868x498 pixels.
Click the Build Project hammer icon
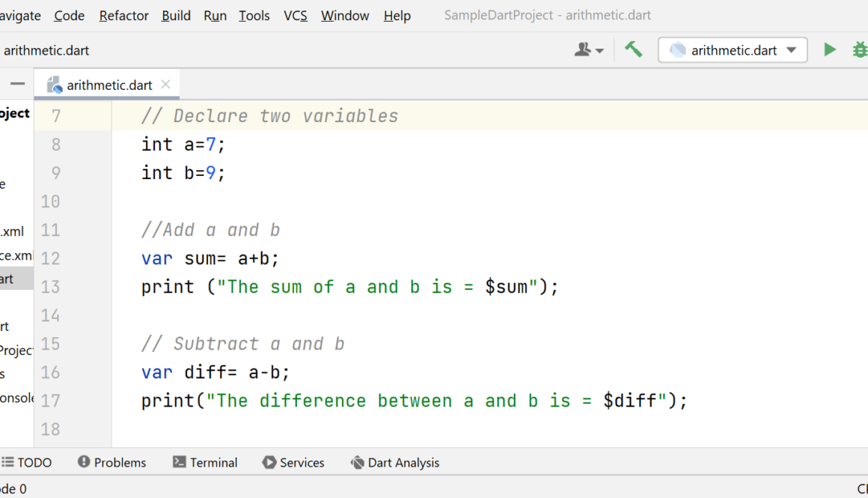(634, 50)
